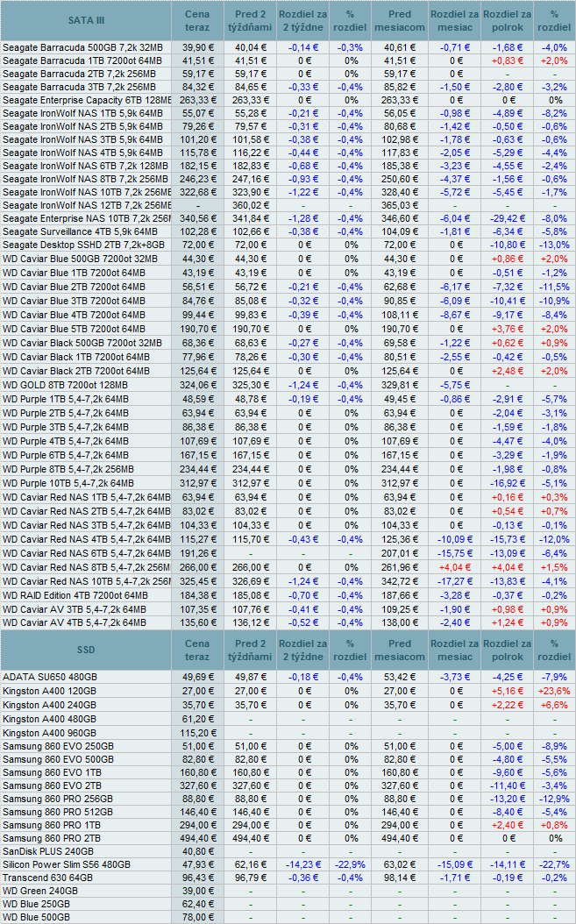Click WD Blue 500GB name
Screen dimensions: 576x924
[x=37, y=918]
